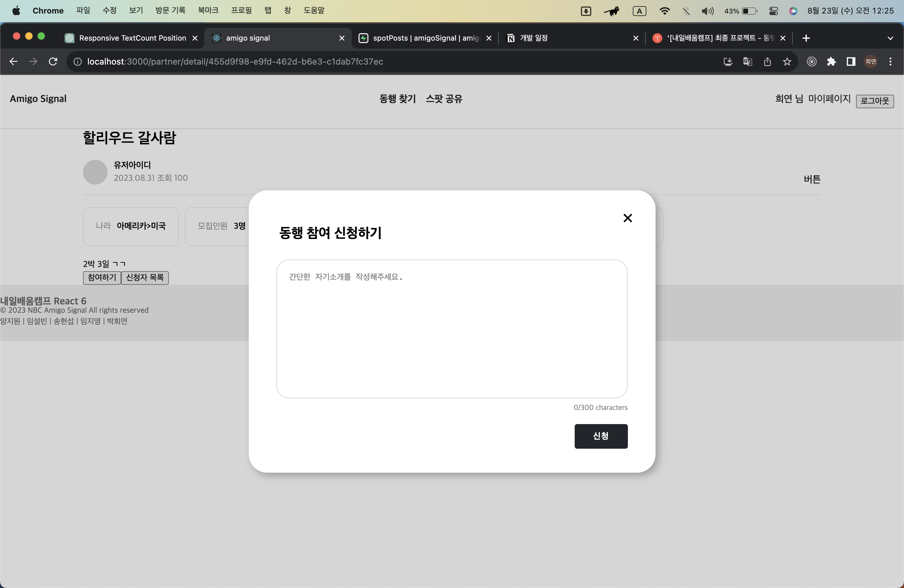This screenshot has height=588, width=904.
Task: Open the Chrome extensions puzzle icon
Action: pos(831,62)
